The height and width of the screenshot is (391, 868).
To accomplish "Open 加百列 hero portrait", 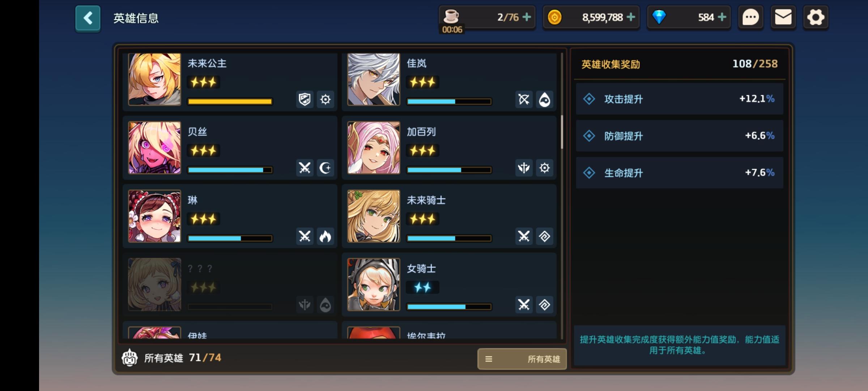I will pyautogui.click(x=374, y=148).
